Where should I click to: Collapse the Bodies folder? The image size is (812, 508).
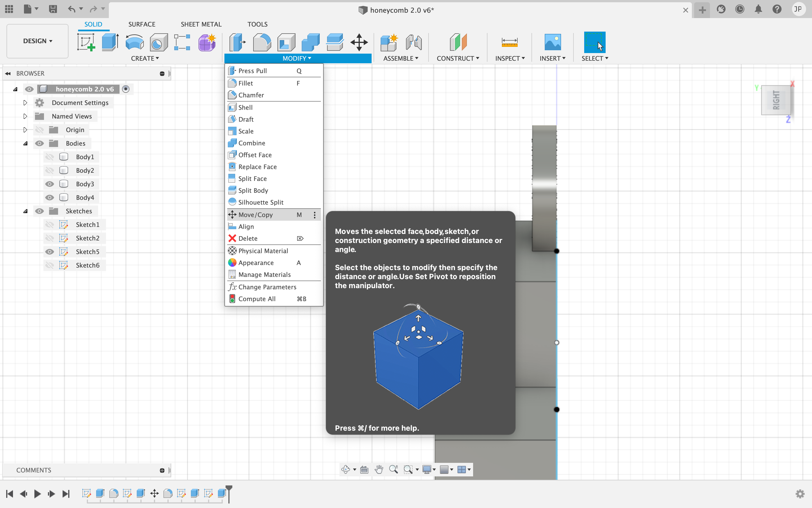click(25, 143)
